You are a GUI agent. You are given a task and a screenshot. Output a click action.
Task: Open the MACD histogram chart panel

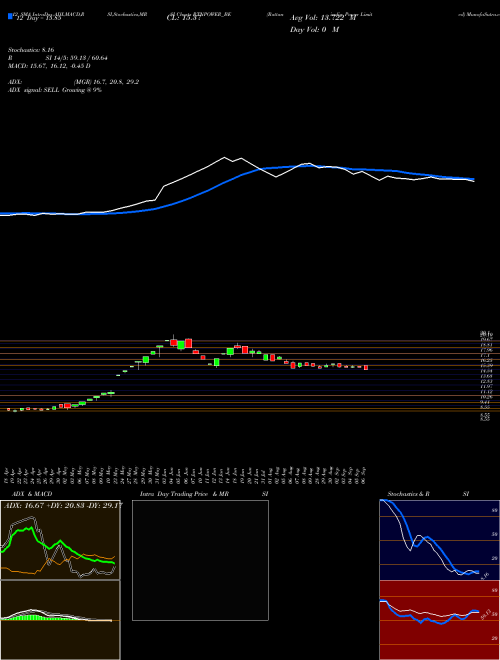(60, 620)
